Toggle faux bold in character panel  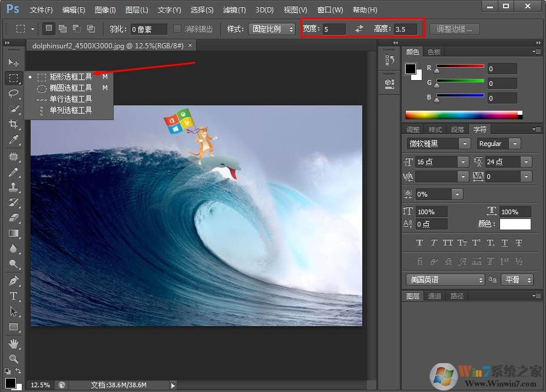[419, 242]
